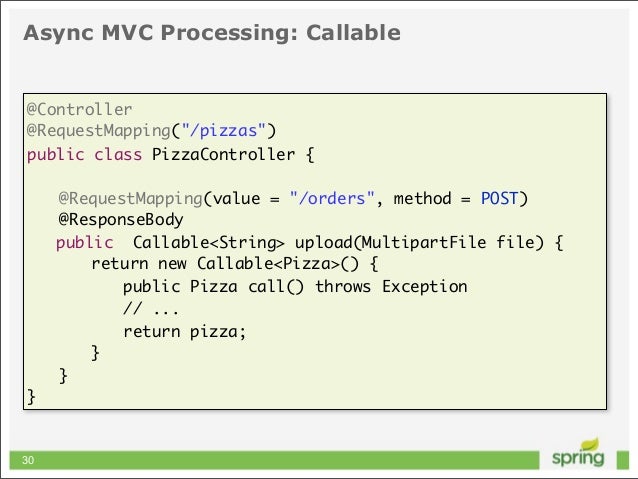Image resolution: width=638 pixels, height=479 pixels.
Task: Click the PizzaController class name
Action: pos(223,155)
